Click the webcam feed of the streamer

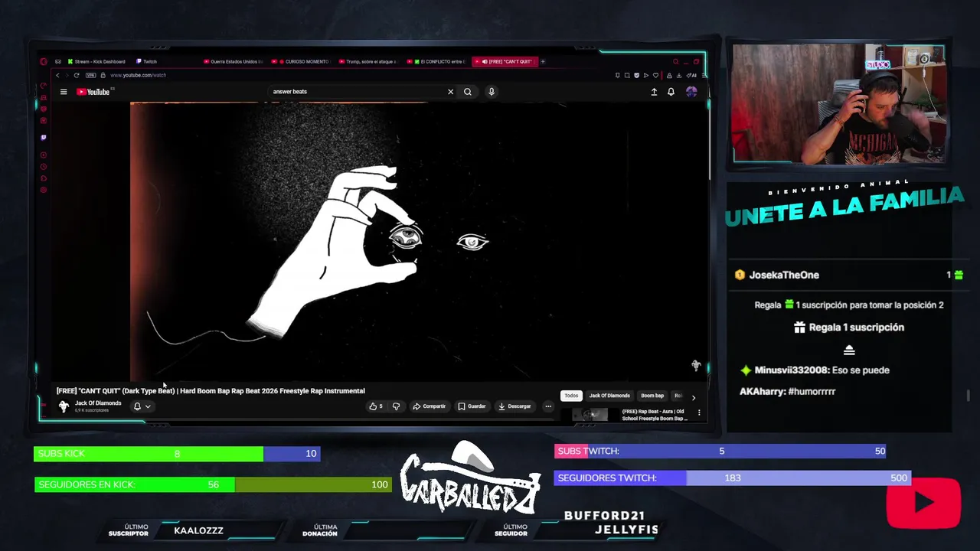(x=838, y=103)
